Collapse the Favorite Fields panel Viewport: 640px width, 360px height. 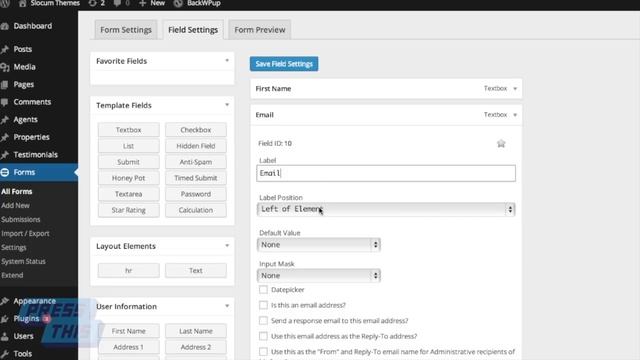pyautogui.click(x=227, y=61)
